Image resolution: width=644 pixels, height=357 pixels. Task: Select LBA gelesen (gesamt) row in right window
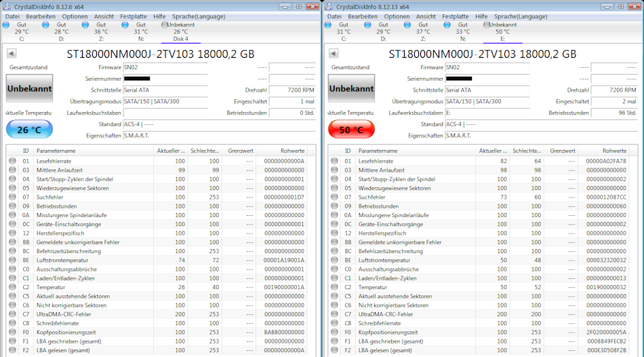tap(479, 350)
